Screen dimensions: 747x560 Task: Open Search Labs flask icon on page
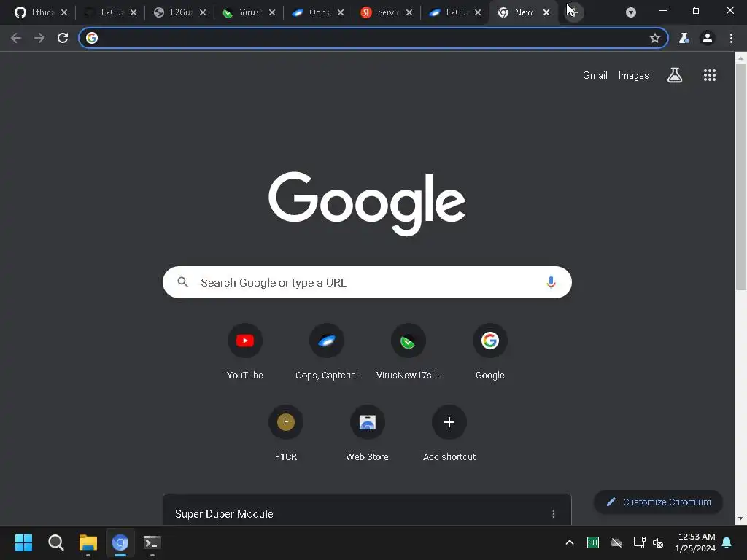[674, 75]
